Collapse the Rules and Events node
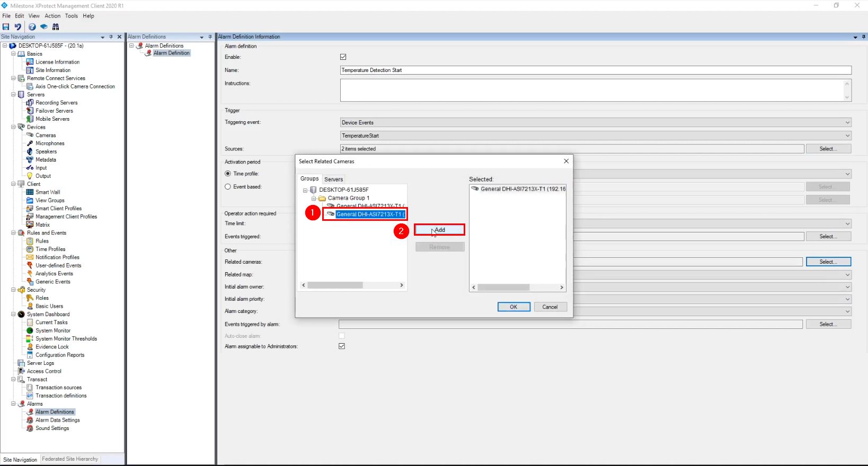The width and height of the screenshot is (868, 466). point(13,233)
